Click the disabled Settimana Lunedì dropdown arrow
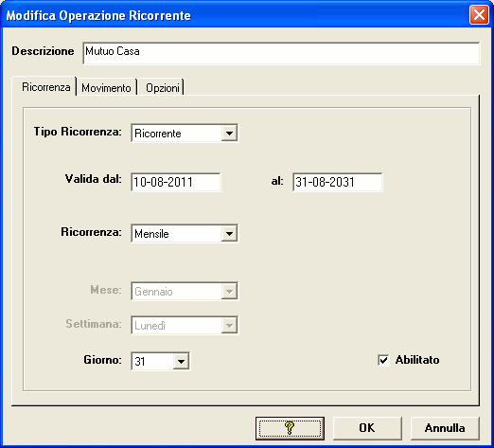Viewport: 494px width, 448px height. (229, 325)
